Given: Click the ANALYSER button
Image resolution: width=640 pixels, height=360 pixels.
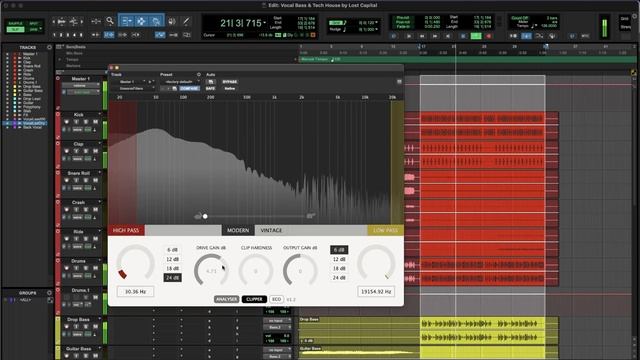Looking at the screenshot, I should coord(227,299).
